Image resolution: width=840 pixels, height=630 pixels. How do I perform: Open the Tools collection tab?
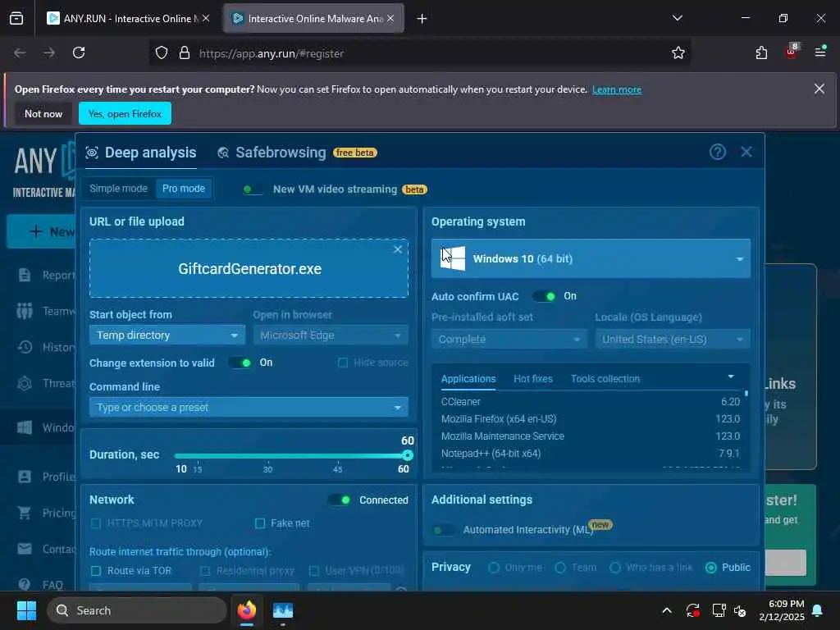605,379
